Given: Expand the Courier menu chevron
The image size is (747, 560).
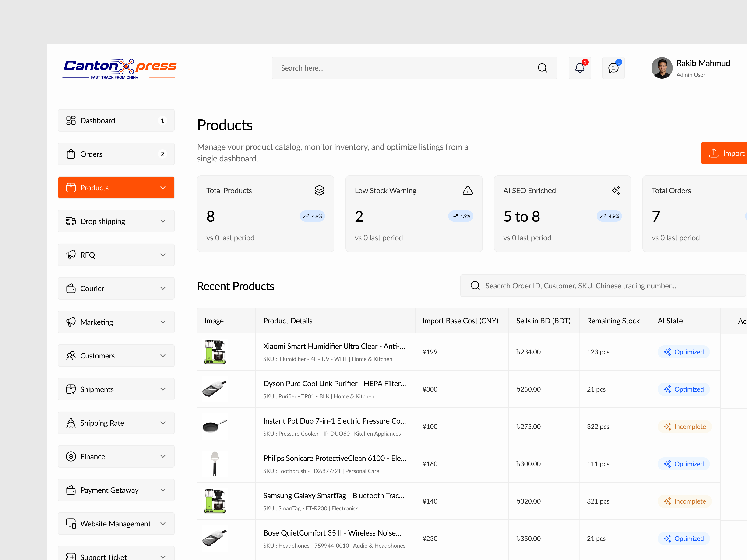Looking at the screenshot, I should click(163, 288).
